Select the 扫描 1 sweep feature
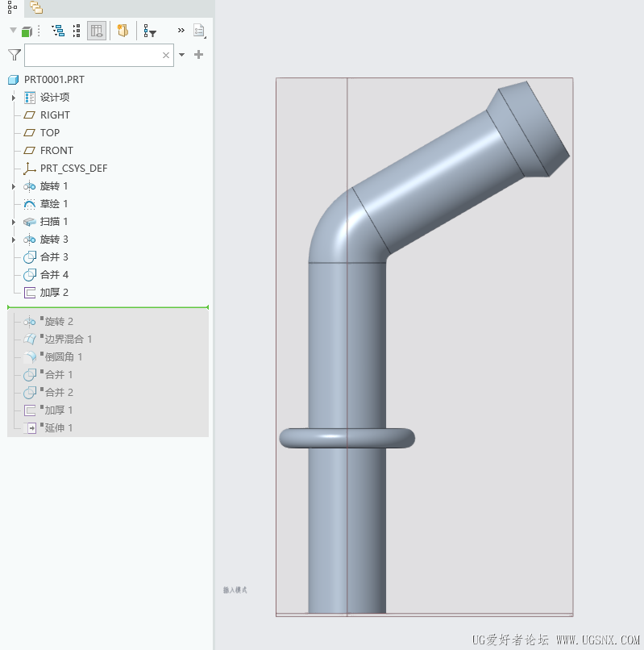 coord(54,222)
